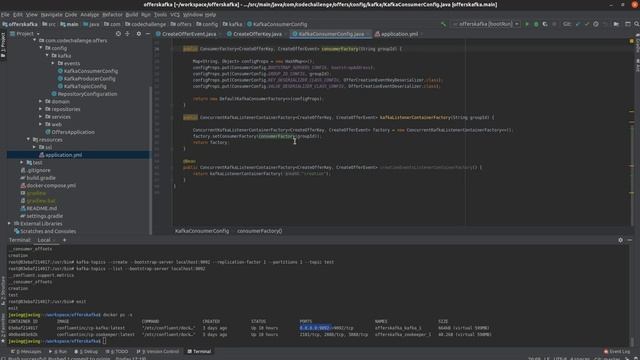This screenshot has width=640, height=360.
Task: Hide the Terminal panel
Action: point(630,240)
